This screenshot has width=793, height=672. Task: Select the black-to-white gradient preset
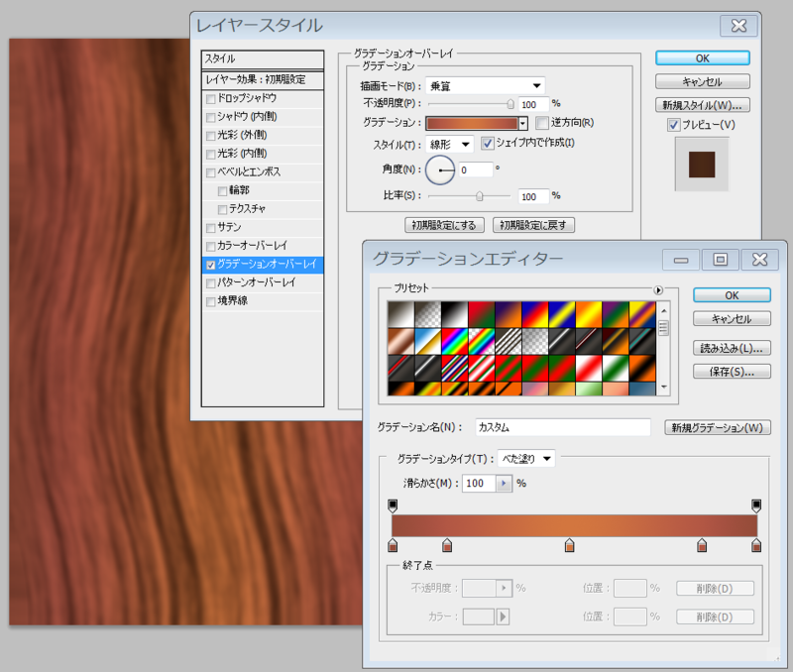[x=456, y=312]
